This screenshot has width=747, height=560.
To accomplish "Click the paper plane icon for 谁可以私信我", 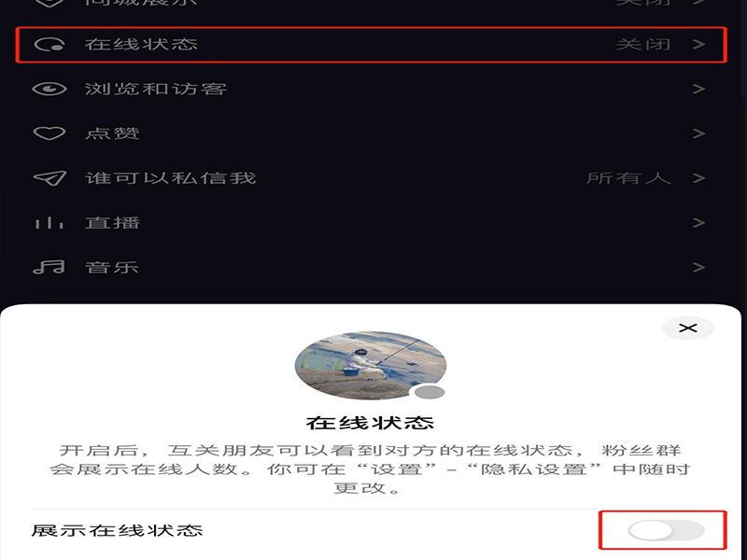I will [49, 178].
